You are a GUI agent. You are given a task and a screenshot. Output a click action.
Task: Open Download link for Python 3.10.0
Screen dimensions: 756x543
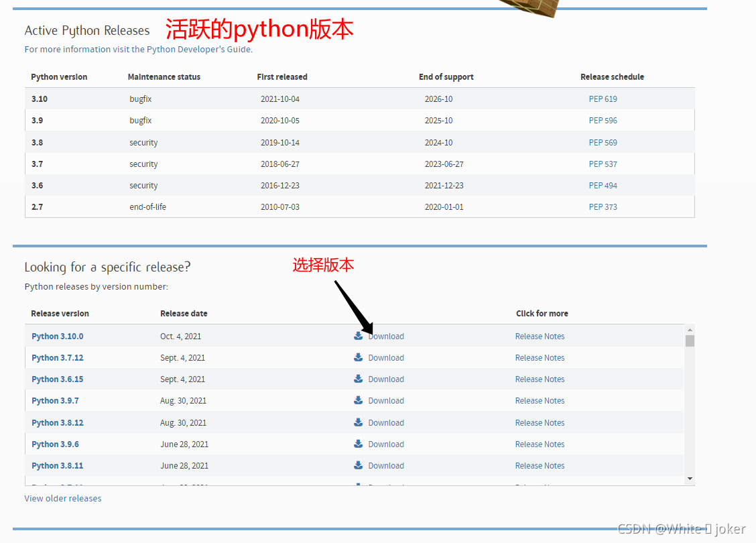click(x=386, y=336)
